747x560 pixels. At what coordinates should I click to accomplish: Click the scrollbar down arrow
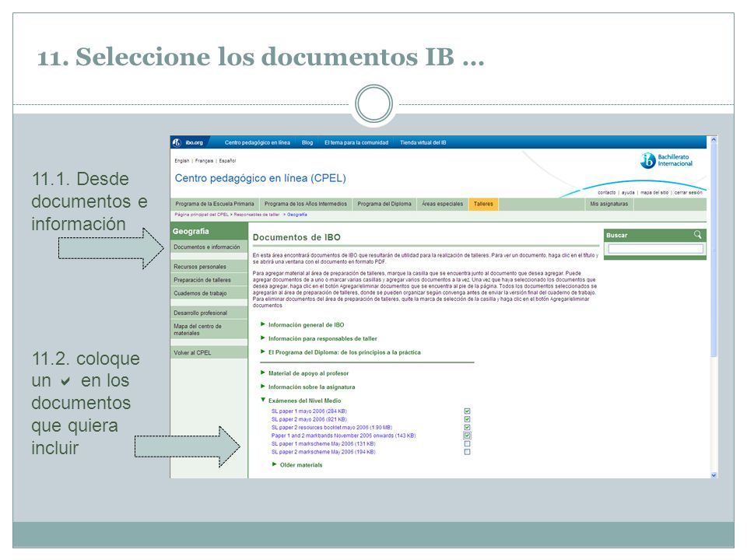point(714,474)
